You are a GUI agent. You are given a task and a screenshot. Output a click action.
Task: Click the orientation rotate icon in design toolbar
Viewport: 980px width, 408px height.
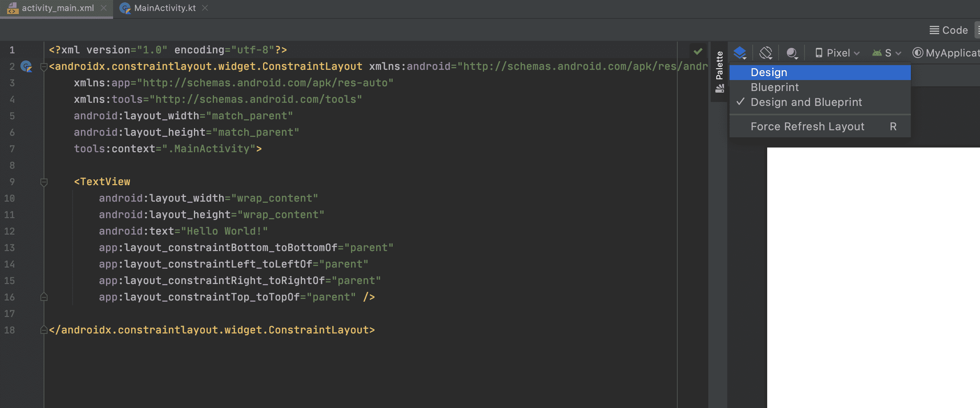coord(766,53)
